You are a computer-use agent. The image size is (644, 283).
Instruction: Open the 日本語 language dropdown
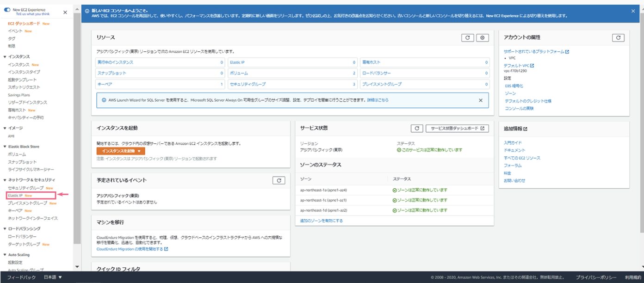tap(53, 277)
